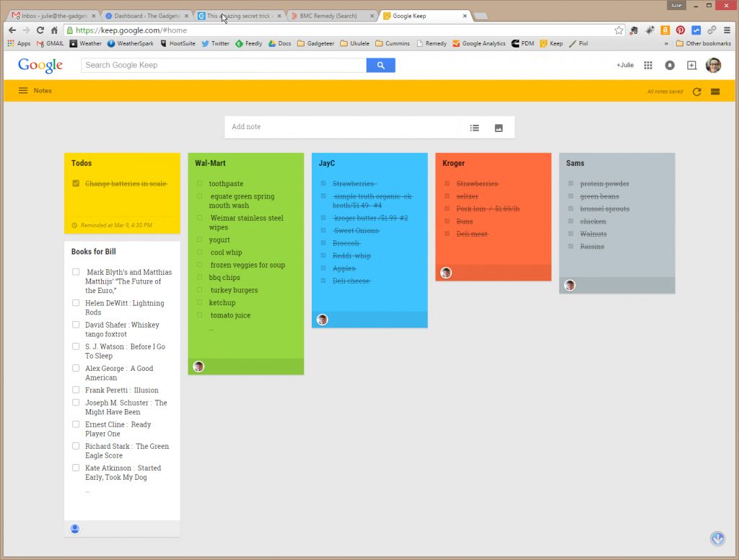739x560 pixels.
Task: Switch to list view icon in yellow bar
Action: pyautogui.click(x=715, y=92)
